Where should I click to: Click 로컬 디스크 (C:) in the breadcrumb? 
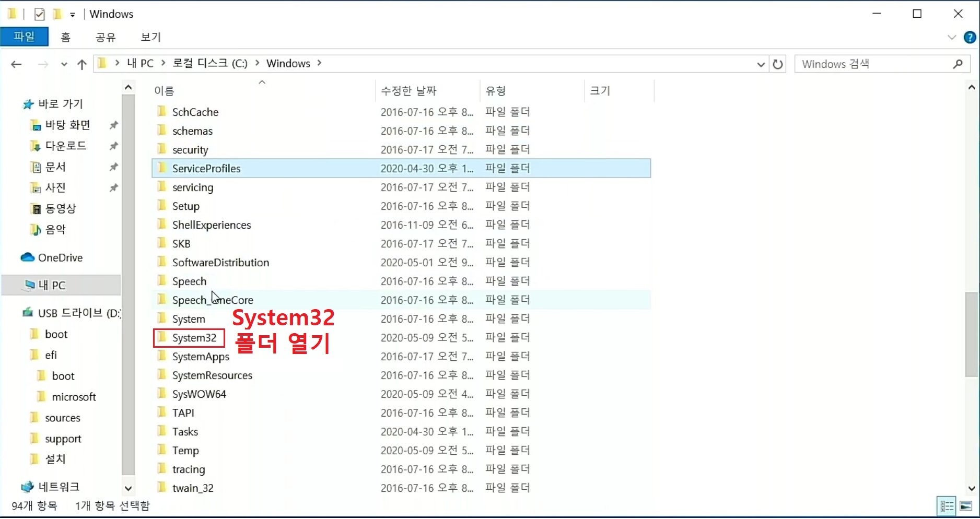[x=210, y=63]
